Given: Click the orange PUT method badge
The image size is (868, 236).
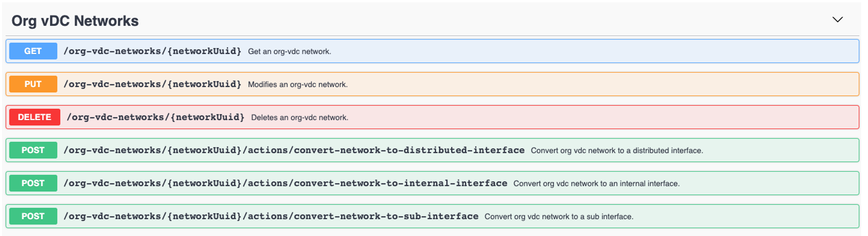Looking at the screenshot, I should (x=33, y=84).
